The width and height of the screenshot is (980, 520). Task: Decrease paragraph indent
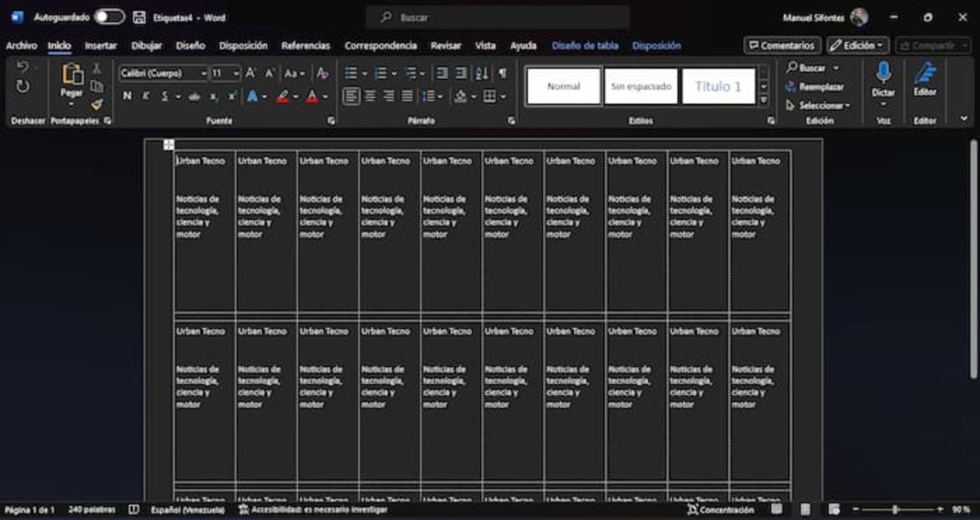click(x=442, y=73)
